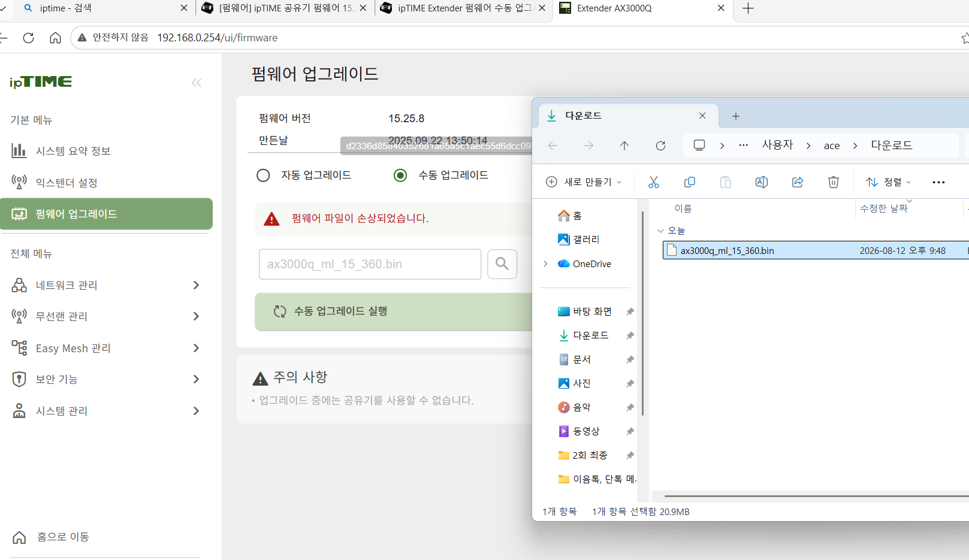Image resolution: width=969 pixels, height=560 pixels.
Task: Collapse the ipTIME sidebar with double chevron
Action: [197, 83]
